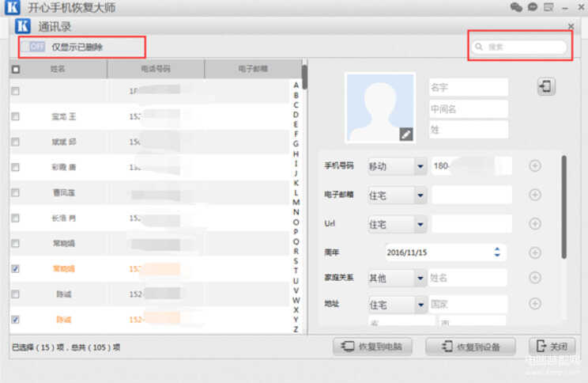Click 恢复到电脑 restore to computer button
Screen dimensions: 588x383
click(x=372, y=346)
